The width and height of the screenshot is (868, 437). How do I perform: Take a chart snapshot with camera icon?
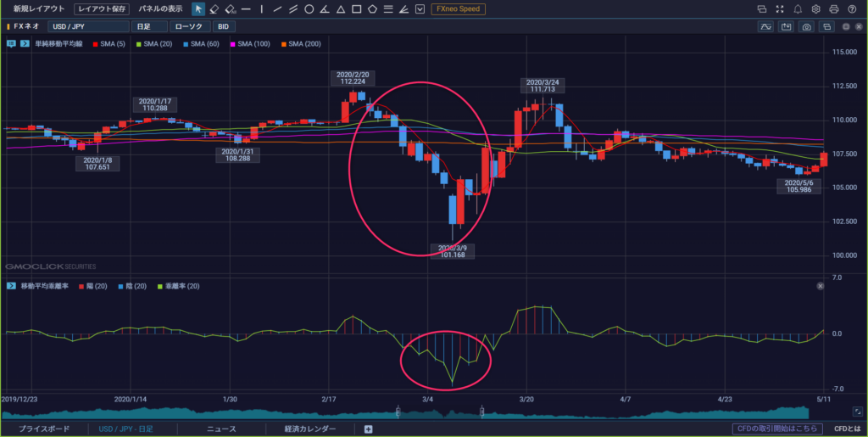coord(807,26)
